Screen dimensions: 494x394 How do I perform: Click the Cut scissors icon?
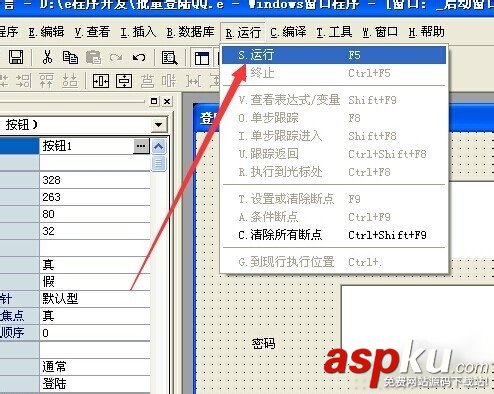click(47, 57)
